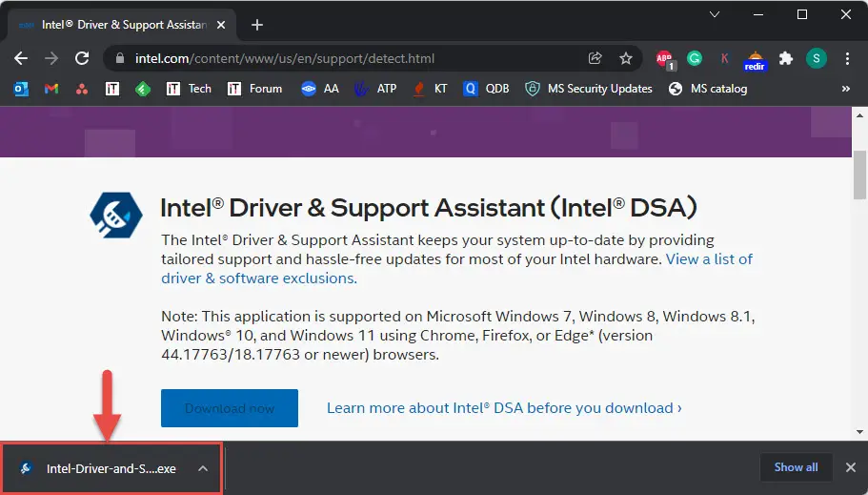Click the Intel Driver & Support Assistant heading
868x495 pixels.
(x=429, y=208)
